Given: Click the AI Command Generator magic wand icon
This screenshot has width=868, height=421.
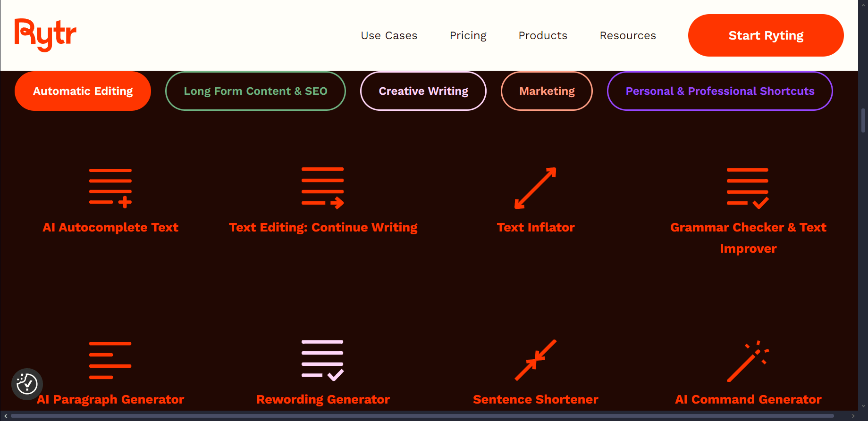Looking at the screenshot, I should coord(748,361).
